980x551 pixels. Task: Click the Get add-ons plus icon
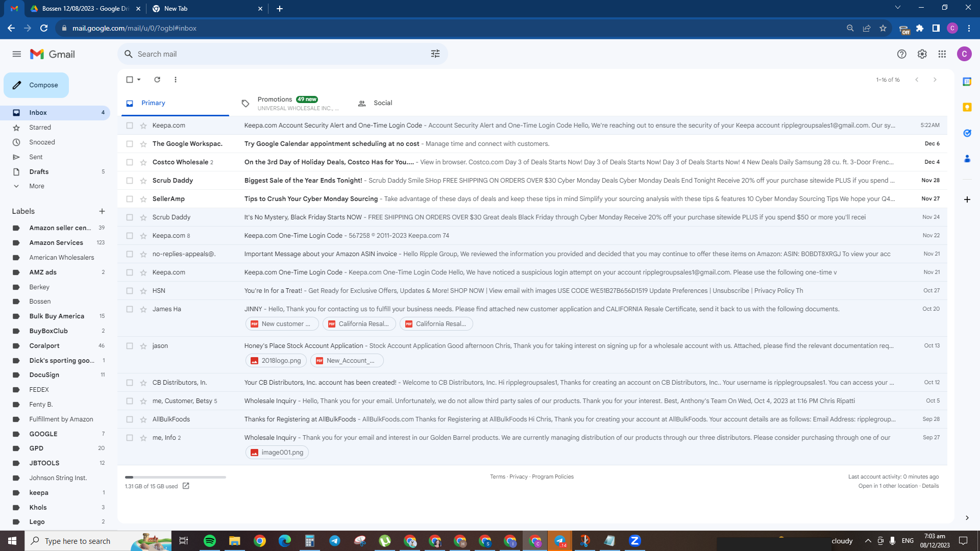967,199
